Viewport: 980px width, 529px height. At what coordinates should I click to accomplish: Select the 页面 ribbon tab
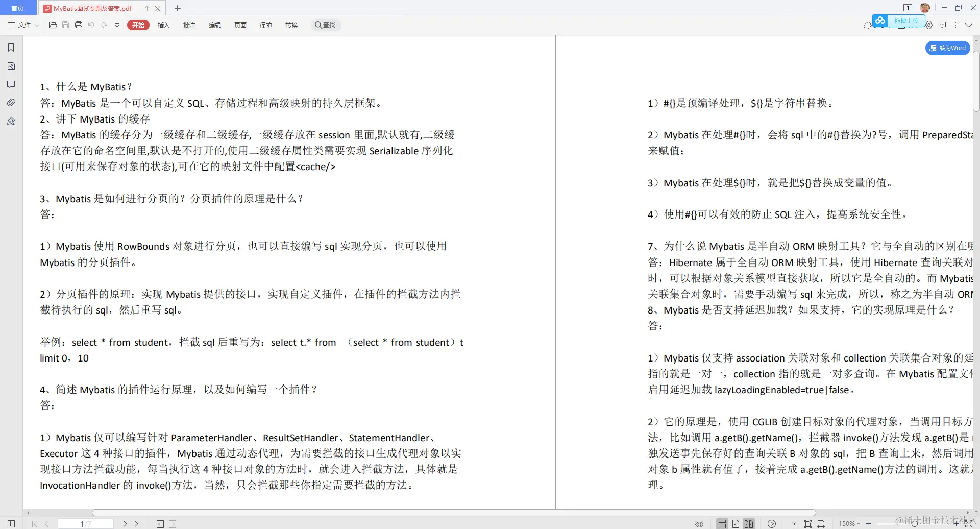tap(240, 25)
